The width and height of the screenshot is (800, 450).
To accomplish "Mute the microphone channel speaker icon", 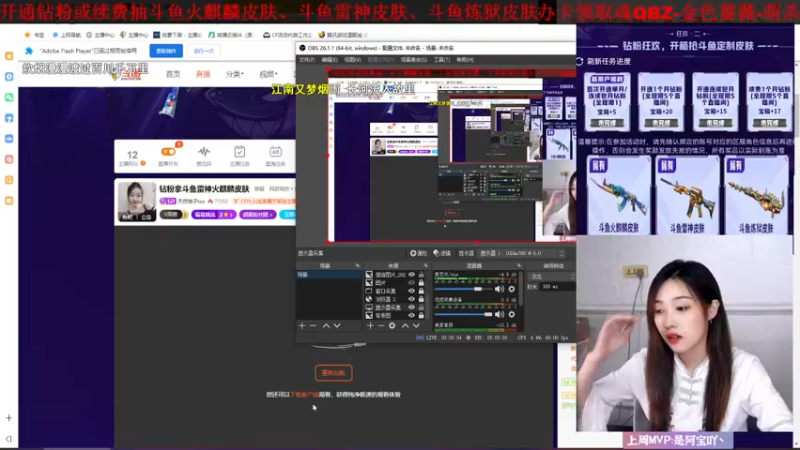I will click(x=499, y=289).
